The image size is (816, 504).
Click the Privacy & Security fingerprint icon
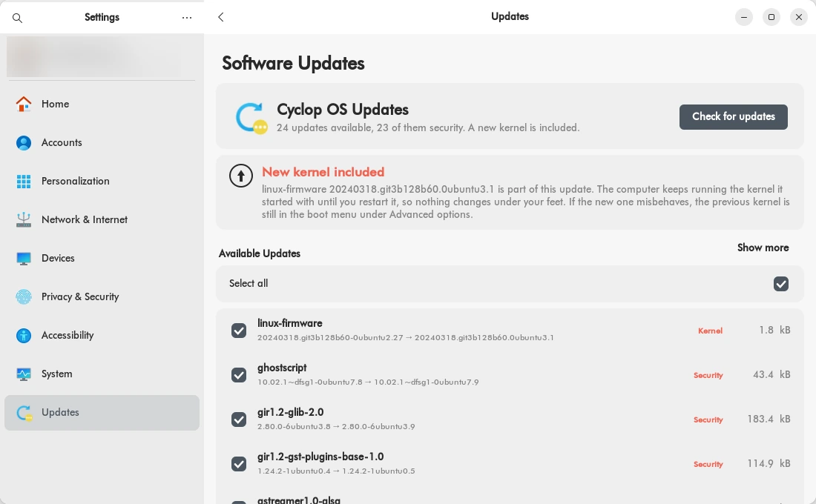click(x=24, y=296)
